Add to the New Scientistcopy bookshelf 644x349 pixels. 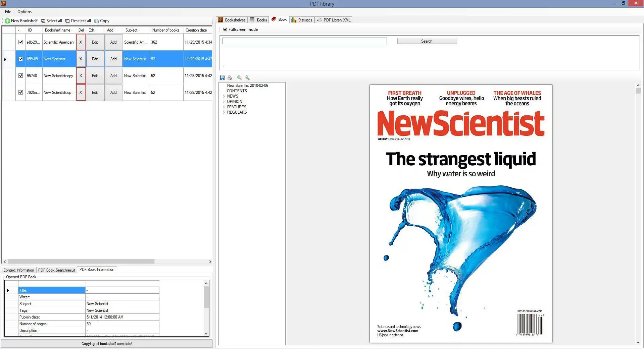[113, 76]
